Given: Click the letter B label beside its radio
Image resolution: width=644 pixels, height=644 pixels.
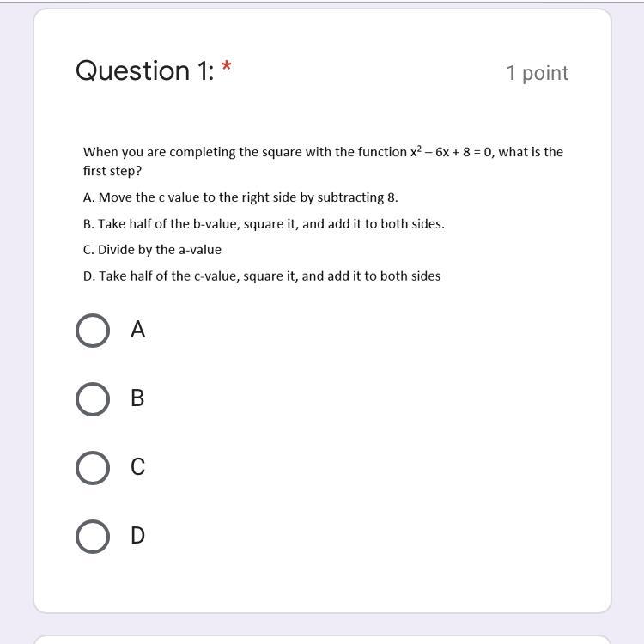Looking at the screenshot, I should pos(137,398).
